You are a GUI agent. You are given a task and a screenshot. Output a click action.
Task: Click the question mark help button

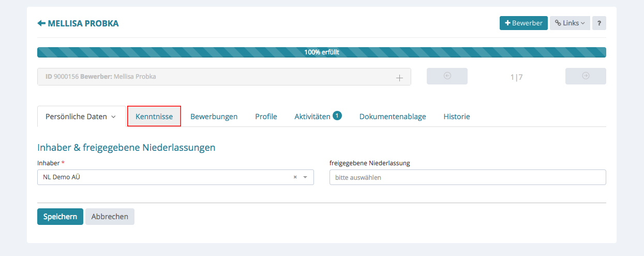599,23
